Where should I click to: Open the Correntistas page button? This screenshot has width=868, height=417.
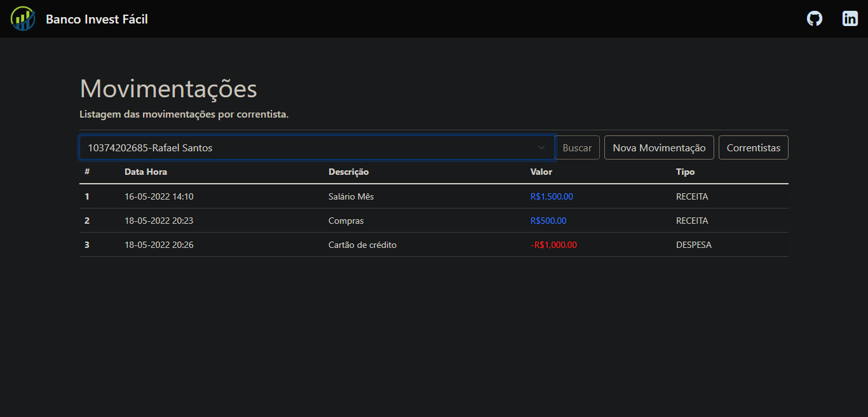click(x=754, y=147)
